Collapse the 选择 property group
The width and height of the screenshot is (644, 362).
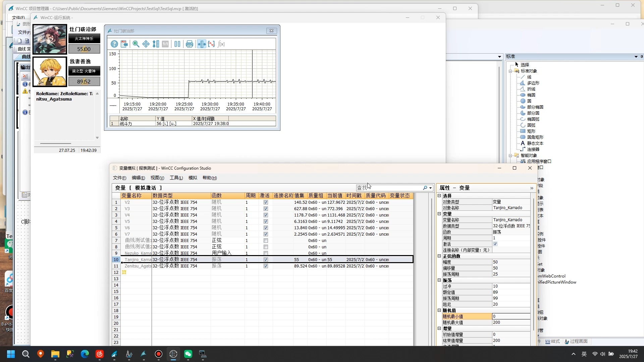tap(439, 195)
